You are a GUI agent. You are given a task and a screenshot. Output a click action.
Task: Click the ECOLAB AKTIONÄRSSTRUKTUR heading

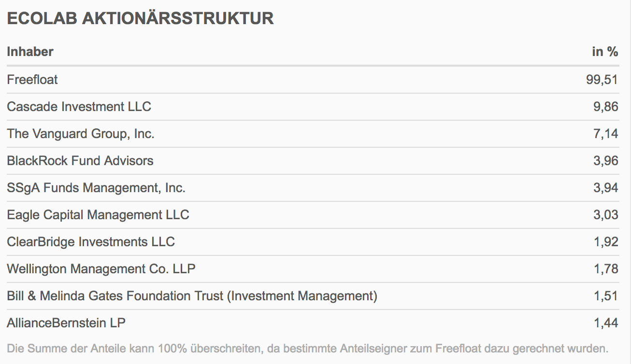140,18
